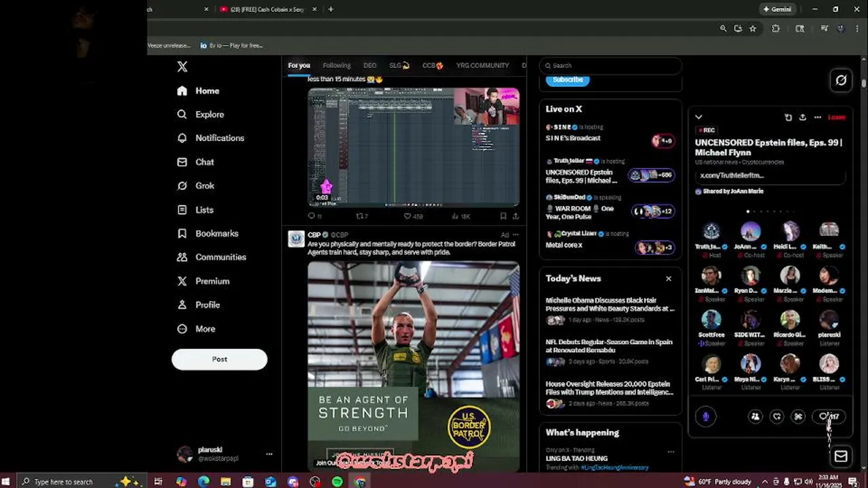Open weather widget showing 60°F
This screenshot has height=488, width=868.
coord(717,481)
